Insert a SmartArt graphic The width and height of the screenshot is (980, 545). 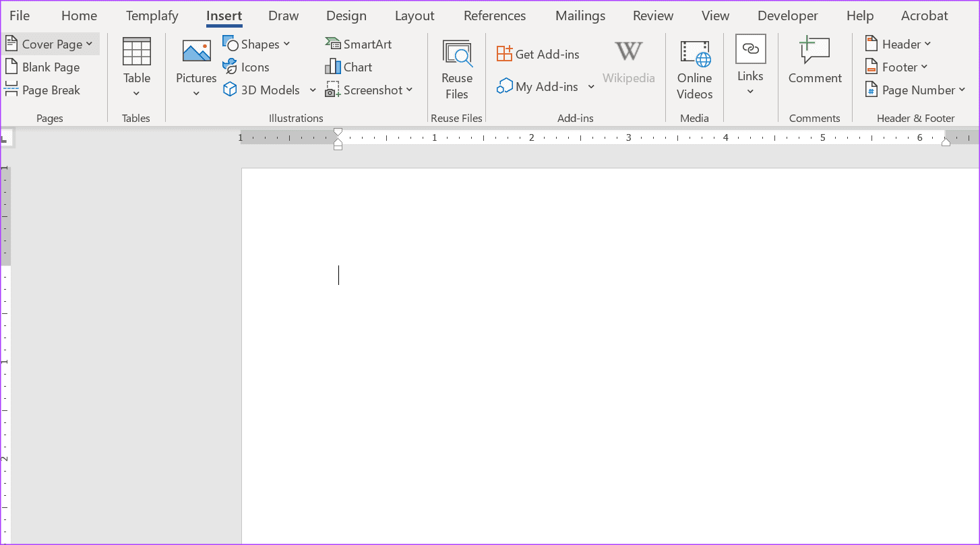click(359, 43)
